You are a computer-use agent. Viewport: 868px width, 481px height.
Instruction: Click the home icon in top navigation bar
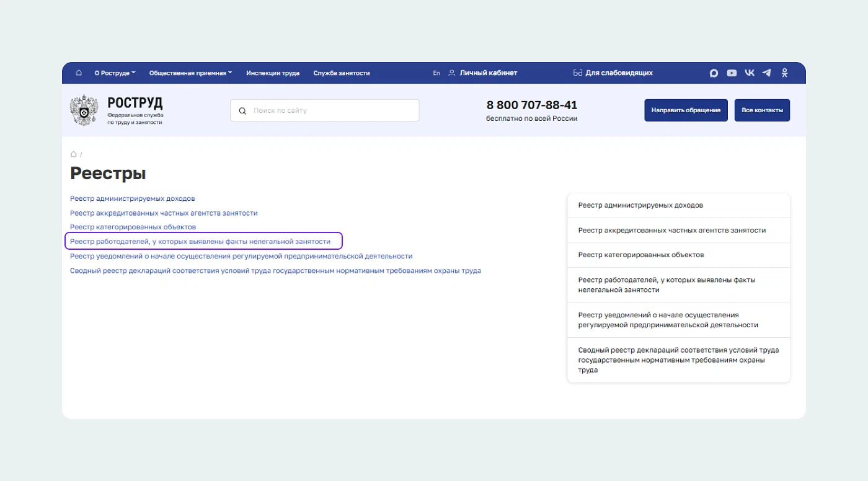(x=79, y=73)
